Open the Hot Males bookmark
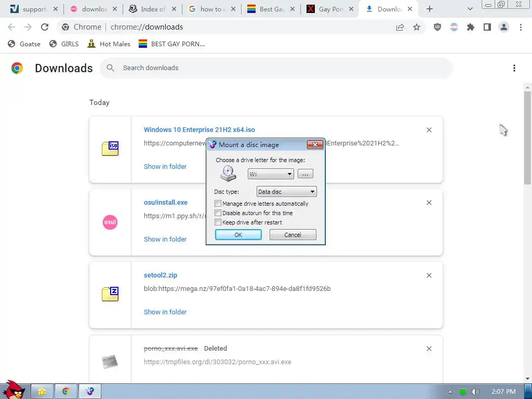 109,44
